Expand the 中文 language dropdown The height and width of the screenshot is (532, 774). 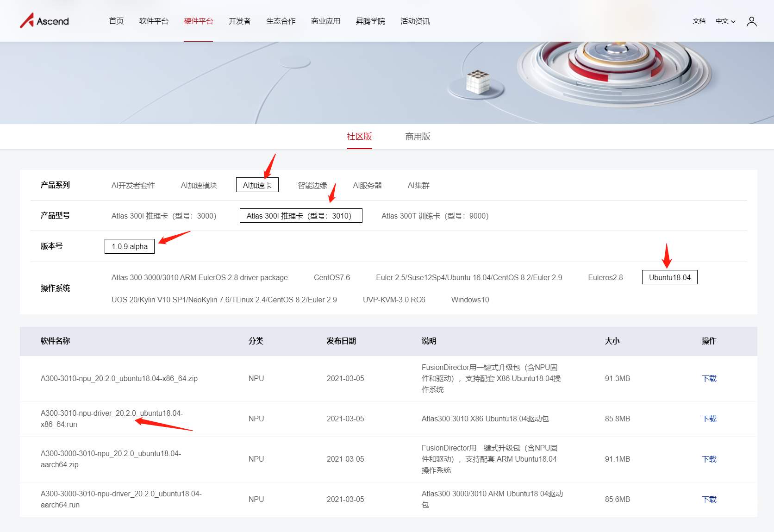pos(725,21)
